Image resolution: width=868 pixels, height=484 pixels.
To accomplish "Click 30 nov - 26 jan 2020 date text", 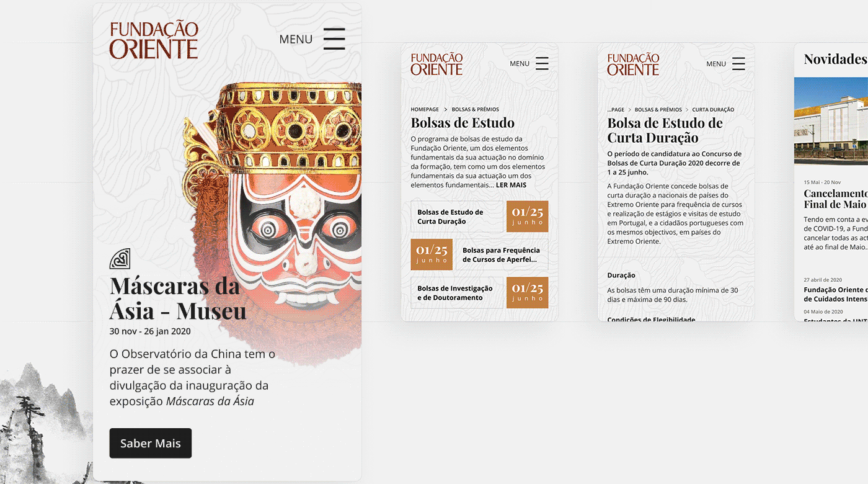I will 150,331.
